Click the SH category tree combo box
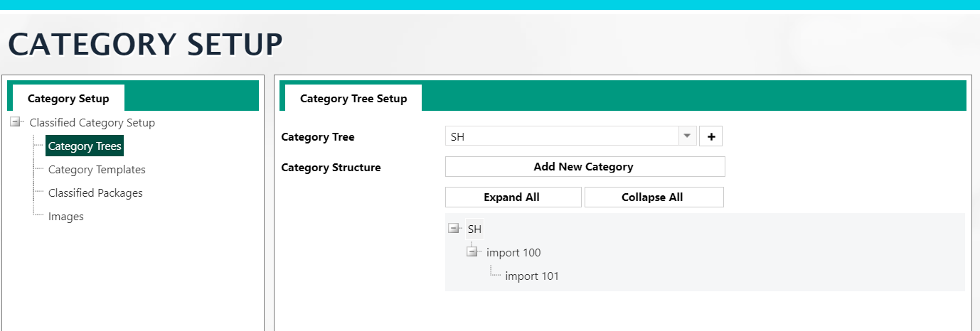980x331 pixels. (x=562, y=136)
